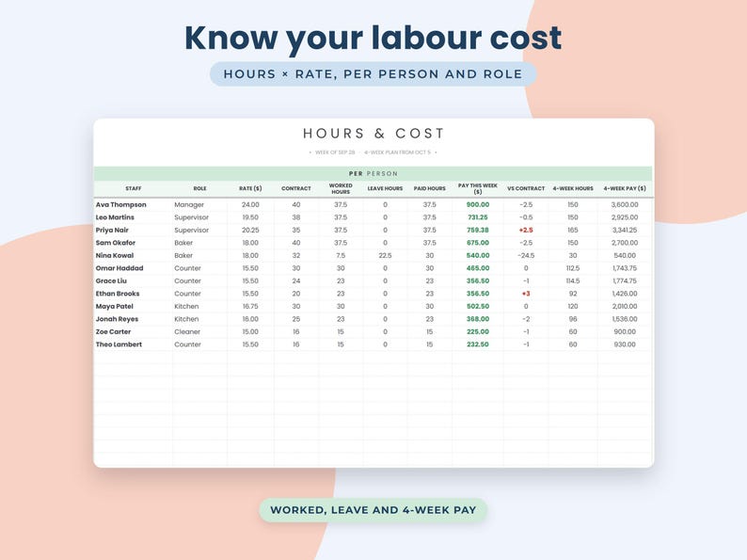Click the 114.5 four-week hours cell
The width and height of the screenshot is (747, 560).
pos(573,280)
